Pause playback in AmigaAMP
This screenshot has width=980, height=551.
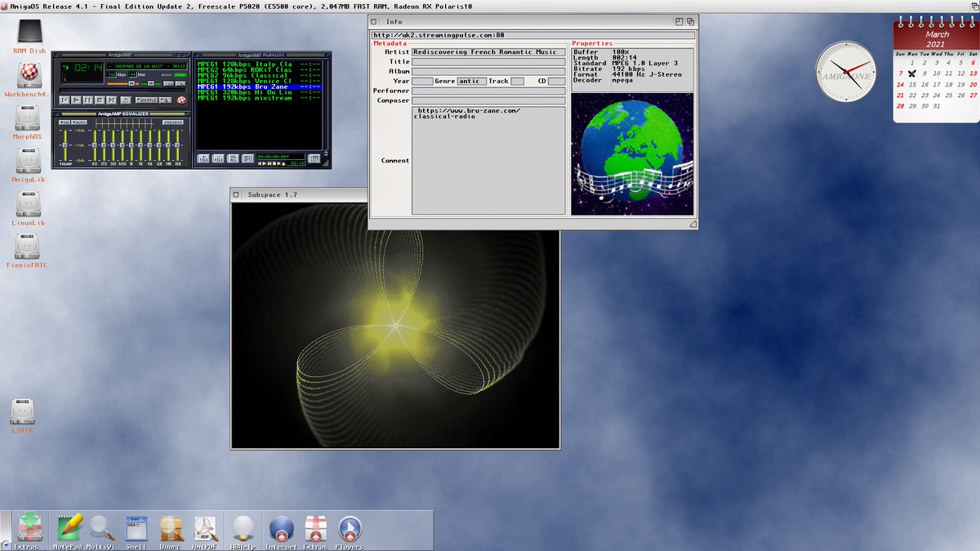click(88, 100)
